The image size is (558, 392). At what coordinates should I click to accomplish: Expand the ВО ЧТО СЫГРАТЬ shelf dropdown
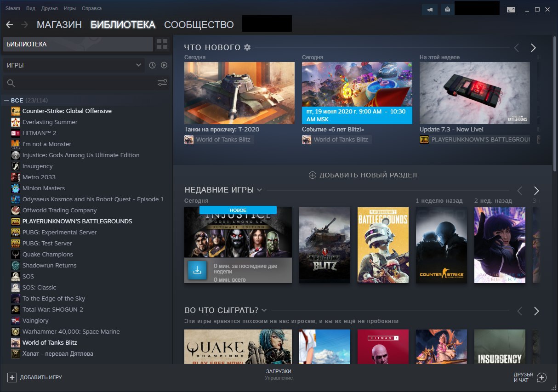coord(264,310)
